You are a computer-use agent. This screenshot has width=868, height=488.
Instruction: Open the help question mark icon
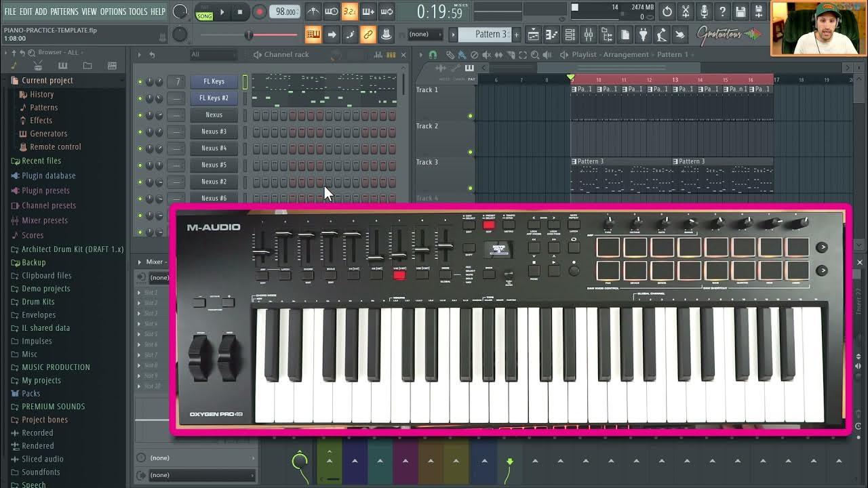tap(722, 12)
